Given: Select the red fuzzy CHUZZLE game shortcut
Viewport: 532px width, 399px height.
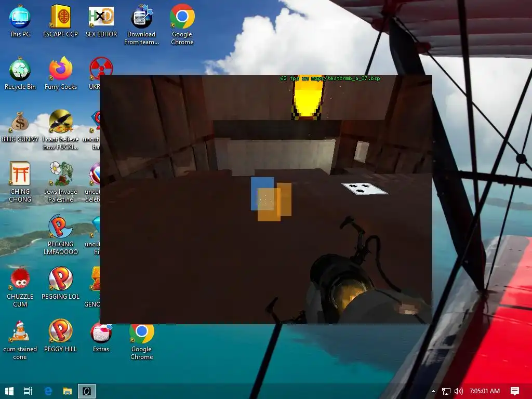Looking at the screenshot, I should [20, 288].
